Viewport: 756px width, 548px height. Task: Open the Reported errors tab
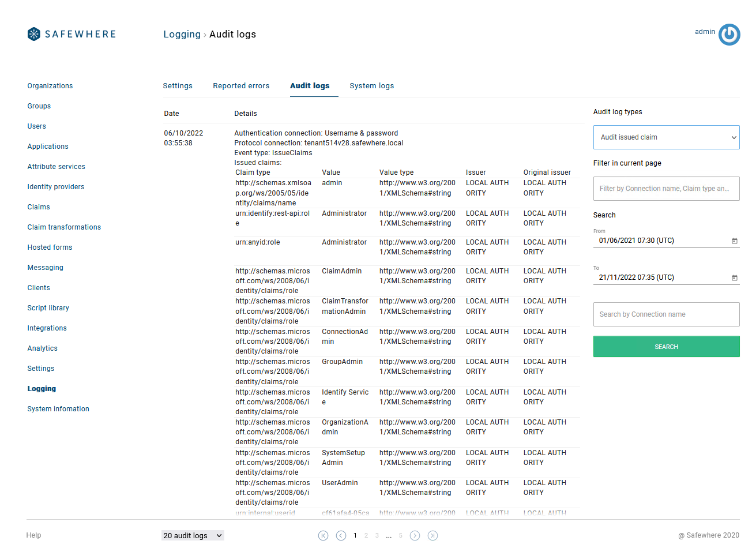point(241,86)
